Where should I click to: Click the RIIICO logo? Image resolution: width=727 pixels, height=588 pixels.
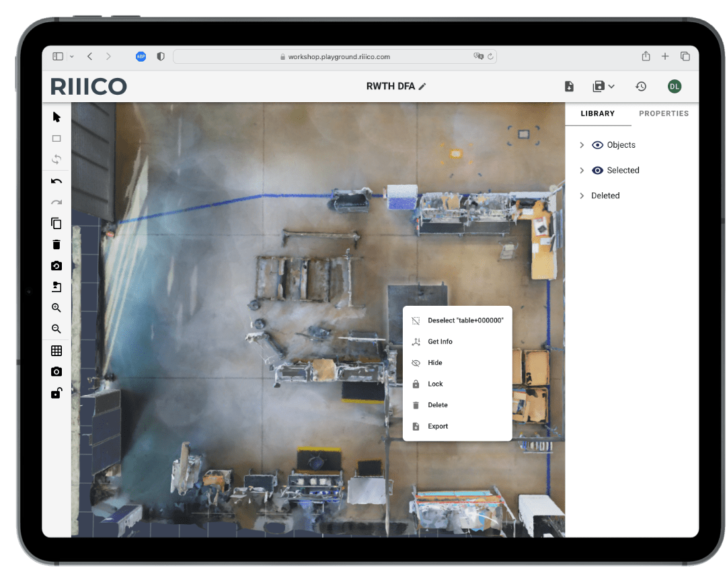click(89, 87)
